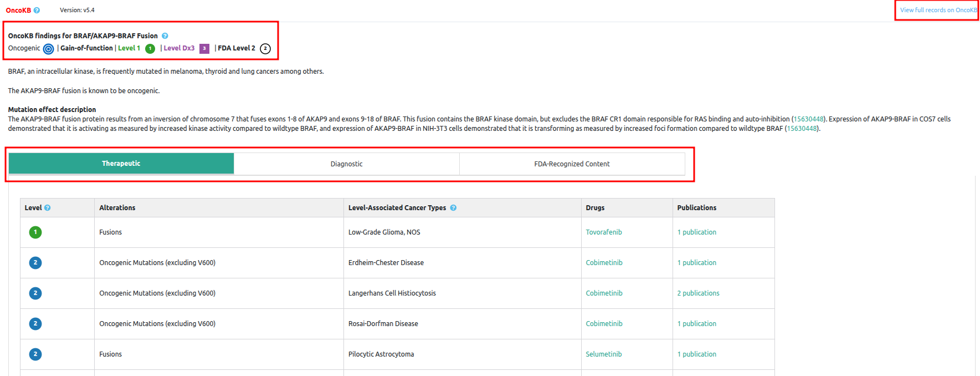The height and width of the screenshot is (376, 980).
Task: Open Cobimetinib link for Rosai-Dorfman Disease
Action: pyautogui.click(x=604, y=324)
